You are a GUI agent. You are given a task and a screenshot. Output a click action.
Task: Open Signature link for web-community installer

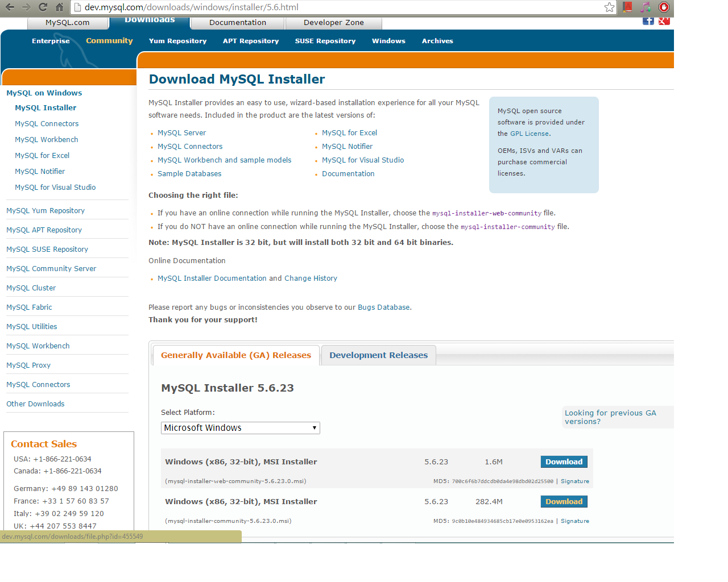coord(575,481)
